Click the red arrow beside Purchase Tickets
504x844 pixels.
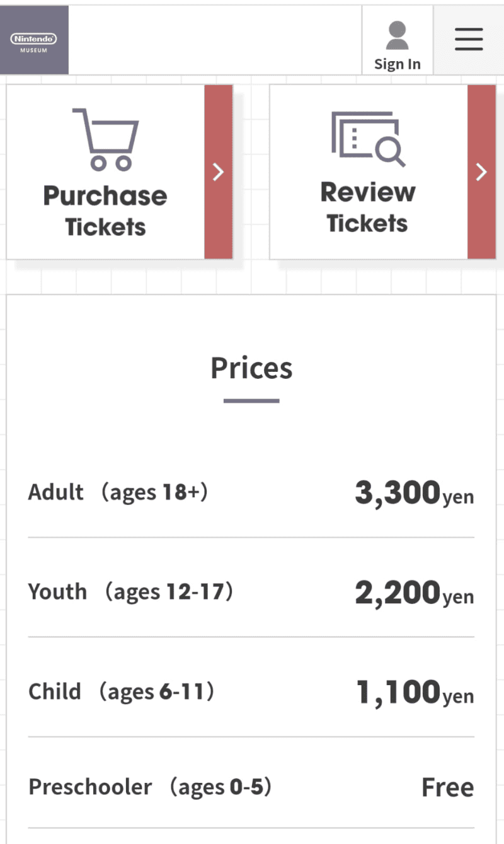(x=219, y=172)
